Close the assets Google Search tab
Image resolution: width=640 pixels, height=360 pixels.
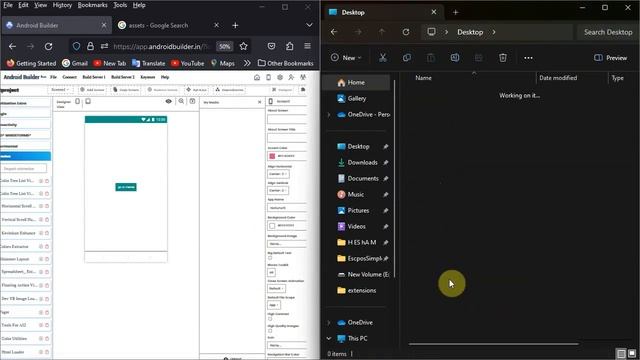(x=216, y=25)
